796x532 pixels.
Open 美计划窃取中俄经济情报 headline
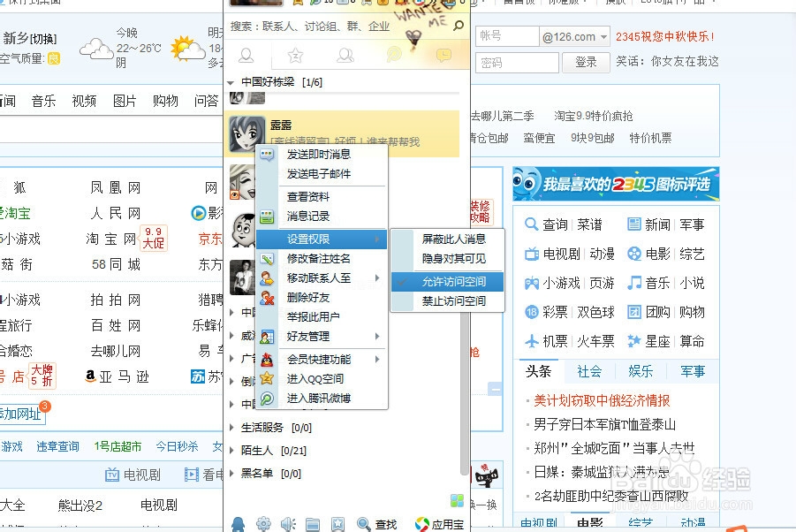click(602, 401)
